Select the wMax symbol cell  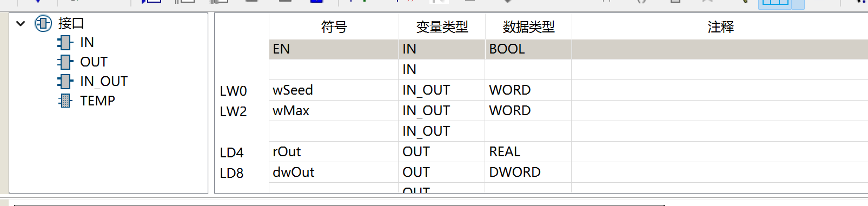(x=334, y=111)
